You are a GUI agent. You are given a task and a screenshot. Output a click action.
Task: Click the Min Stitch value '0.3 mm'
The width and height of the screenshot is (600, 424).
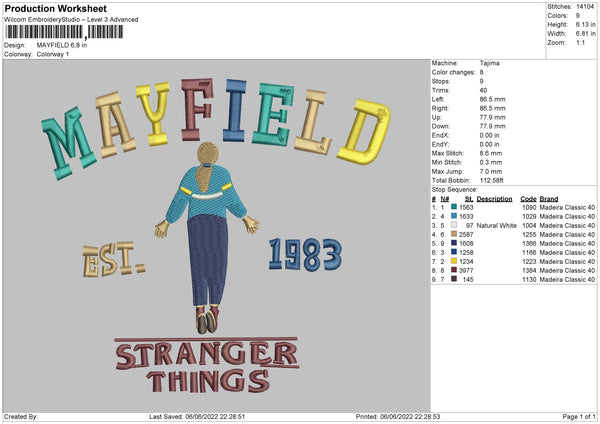tap(491, 162)
